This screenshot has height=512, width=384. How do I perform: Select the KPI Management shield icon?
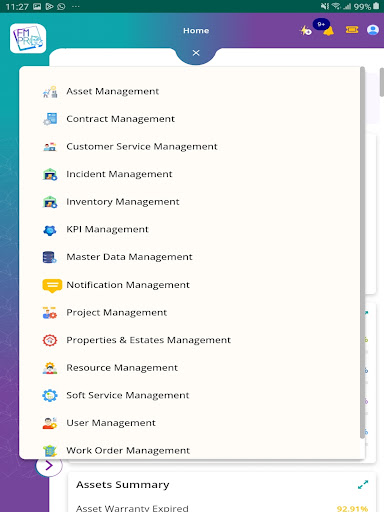pyautogui.click(x=50, y=230)
